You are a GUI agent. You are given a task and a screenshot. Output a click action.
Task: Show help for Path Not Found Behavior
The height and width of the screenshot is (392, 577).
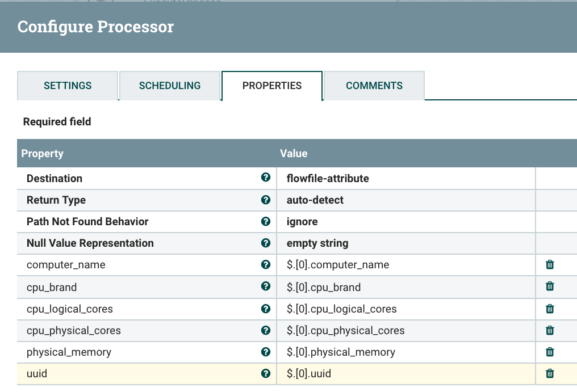(266, 221)
